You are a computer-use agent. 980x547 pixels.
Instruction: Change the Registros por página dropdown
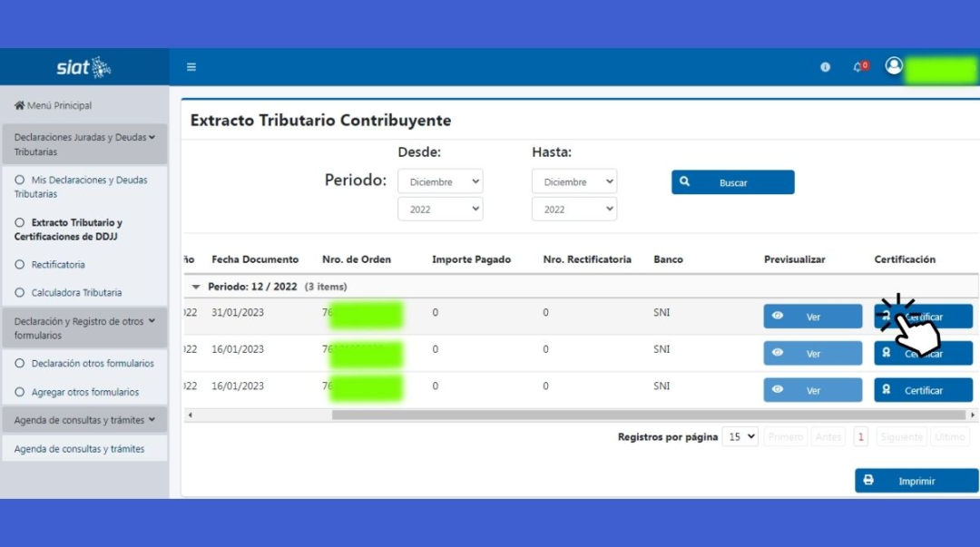pyautogui.click(x=740, y=437)
